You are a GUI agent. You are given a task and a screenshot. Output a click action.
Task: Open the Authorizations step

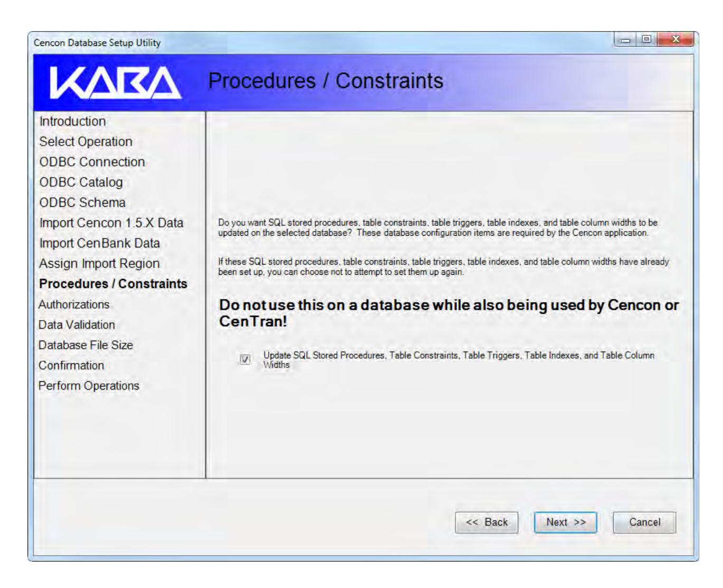74,304
